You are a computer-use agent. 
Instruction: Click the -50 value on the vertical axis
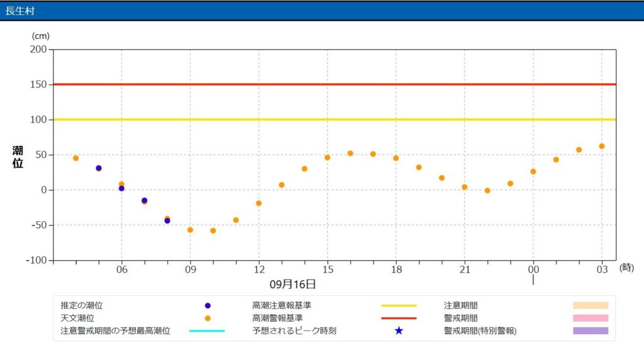pyautogui.click(x=39, y=225)
